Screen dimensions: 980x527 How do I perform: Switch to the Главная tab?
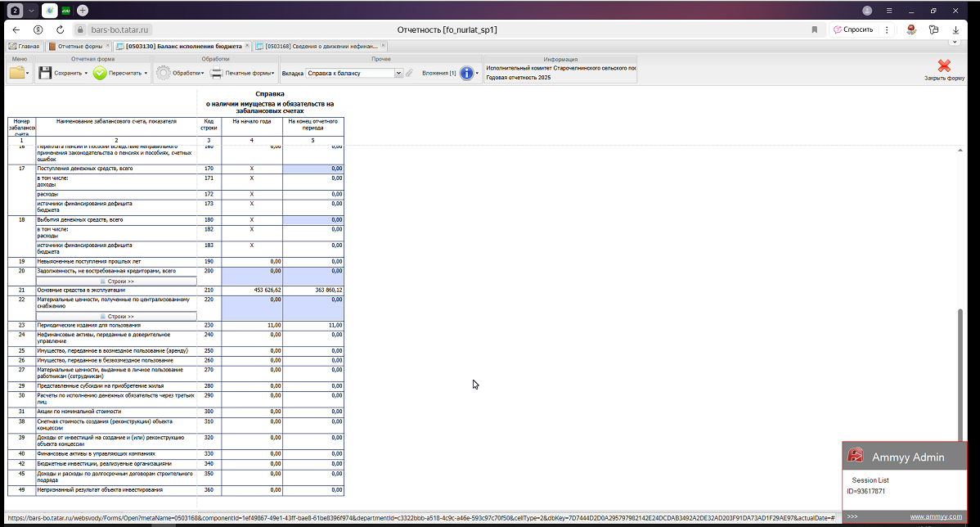point(24,46)
